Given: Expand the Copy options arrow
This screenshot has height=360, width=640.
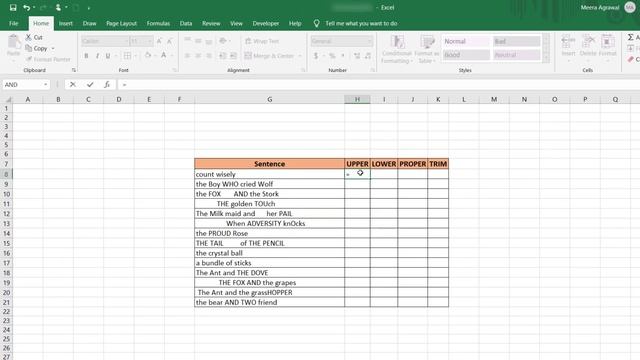Looking at the screenshot, I should coord(53,49).
